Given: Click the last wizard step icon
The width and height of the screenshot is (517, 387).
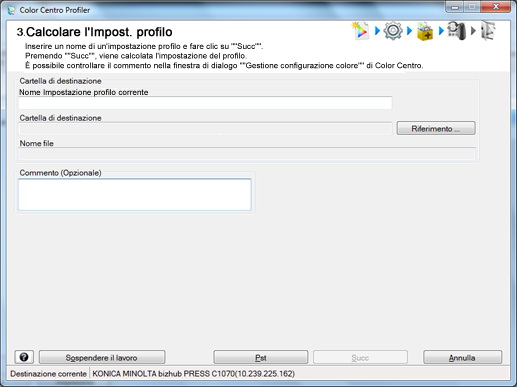Looking at the screenshot, I should click(488, 31).
